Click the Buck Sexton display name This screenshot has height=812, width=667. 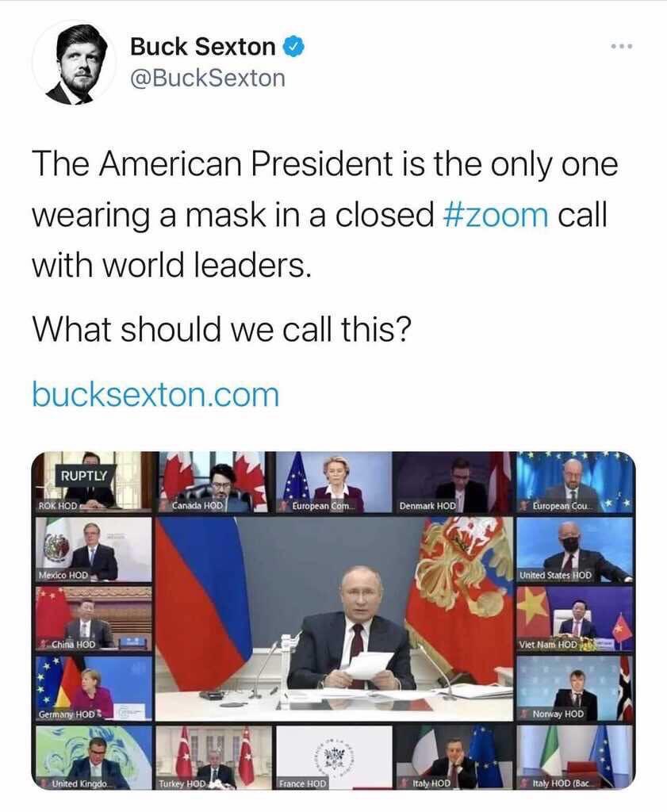click(x=202, y=47)
